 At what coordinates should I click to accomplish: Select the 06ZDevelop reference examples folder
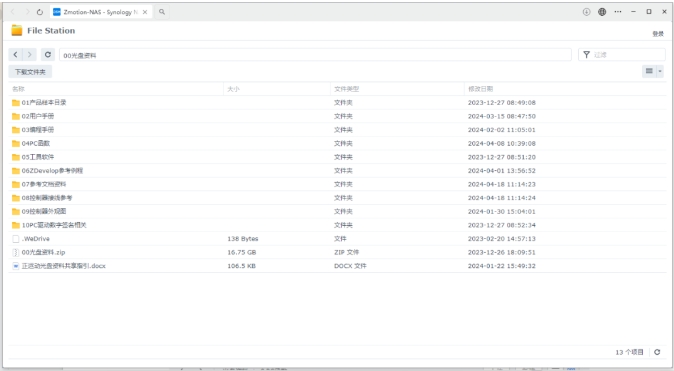[x=337, y=171]
